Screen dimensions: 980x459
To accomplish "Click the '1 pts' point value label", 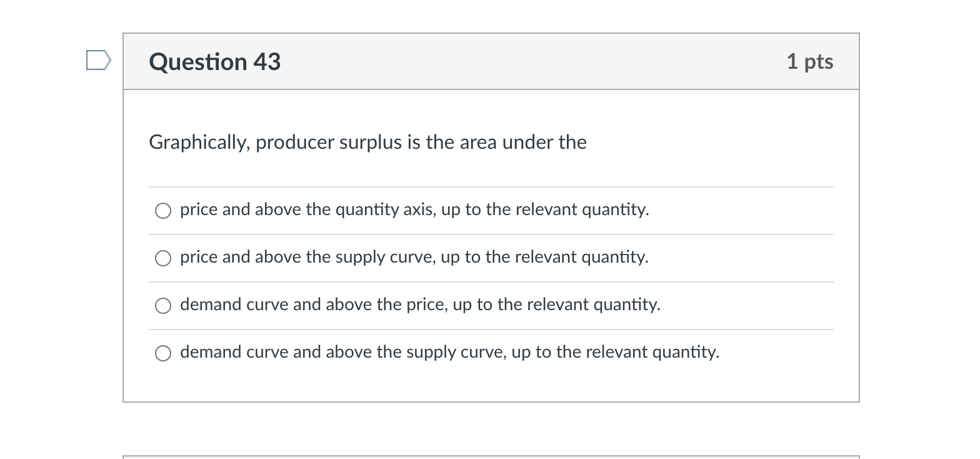I will [x=810, y=61].
